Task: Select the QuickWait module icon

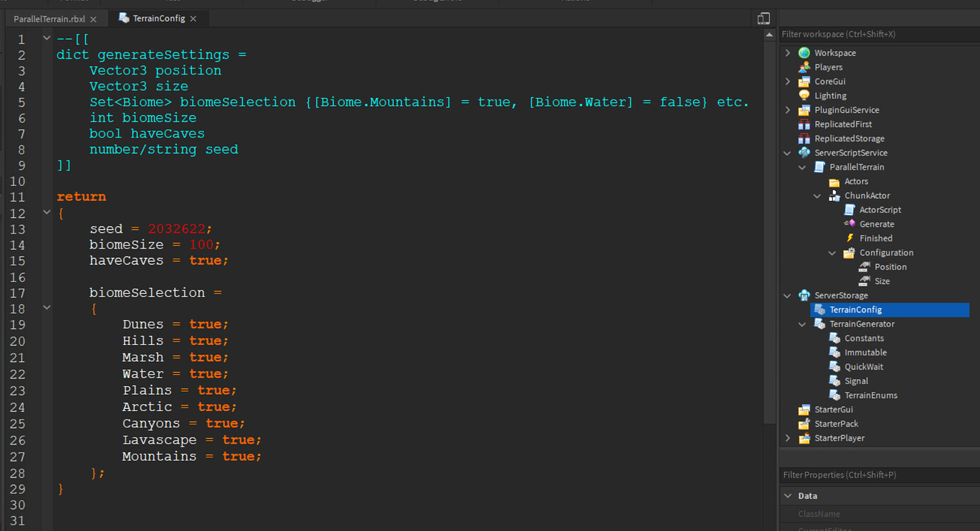Action: tap(834, 367)
